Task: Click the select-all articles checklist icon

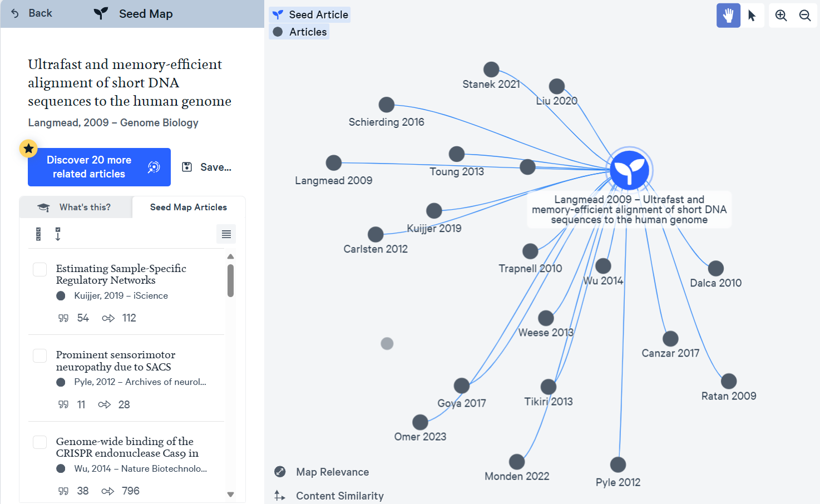Action: pos(38,234)
